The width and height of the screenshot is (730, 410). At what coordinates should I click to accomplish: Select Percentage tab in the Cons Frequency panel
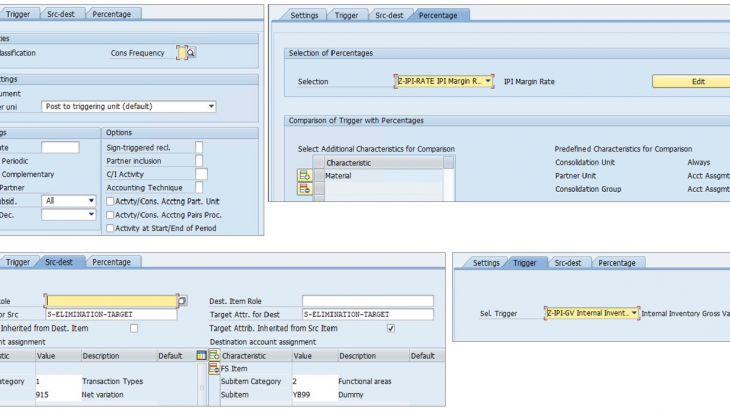[112, 14]
